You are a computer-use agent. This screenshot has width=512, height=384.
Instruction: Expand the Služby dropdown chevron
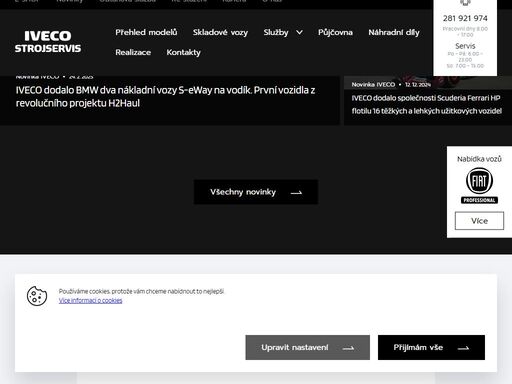299,32
